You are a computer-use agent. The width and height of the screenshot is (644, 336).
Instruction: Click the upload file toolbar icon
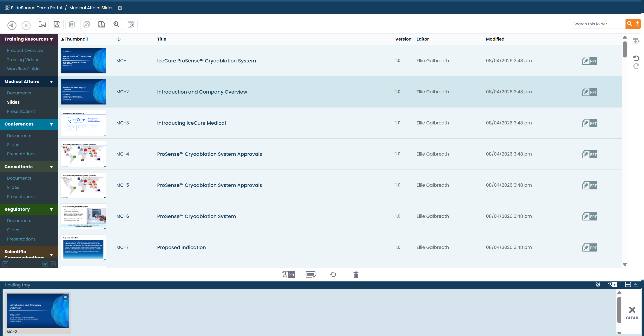[x=57, y=24]
